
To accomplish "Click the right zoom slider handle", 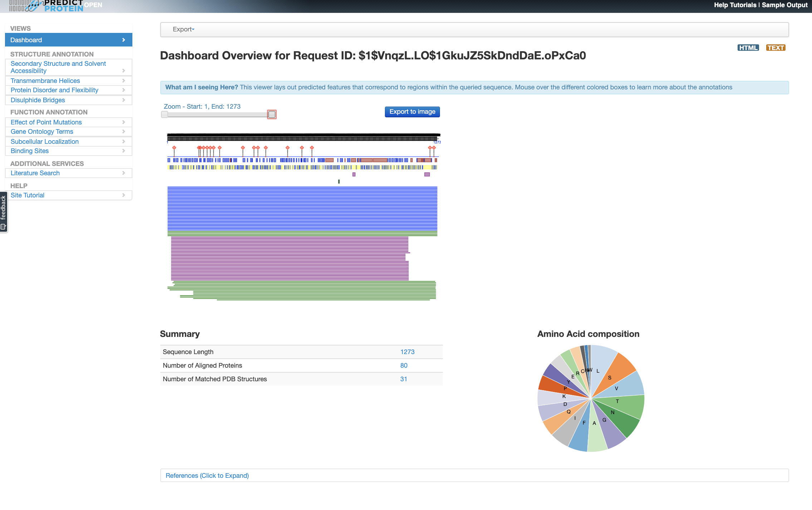I will coord(272,114).
